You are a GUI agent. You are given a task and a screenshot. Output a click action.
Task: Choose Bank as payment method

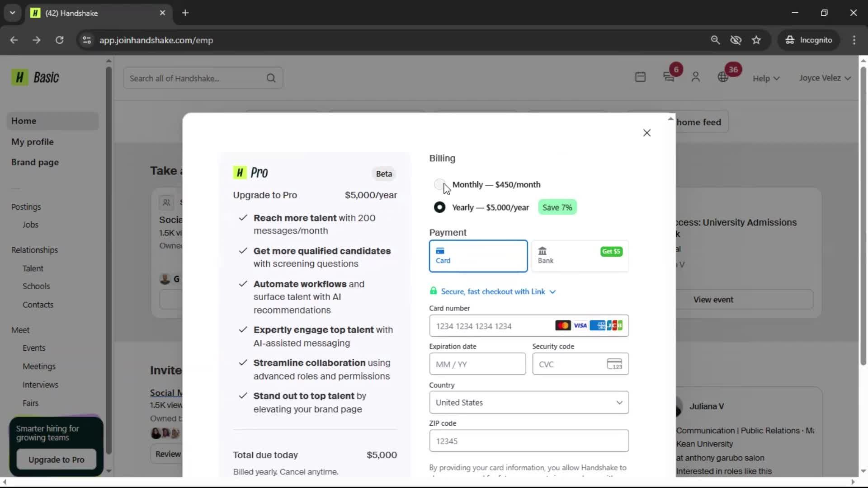coord(580,256)
